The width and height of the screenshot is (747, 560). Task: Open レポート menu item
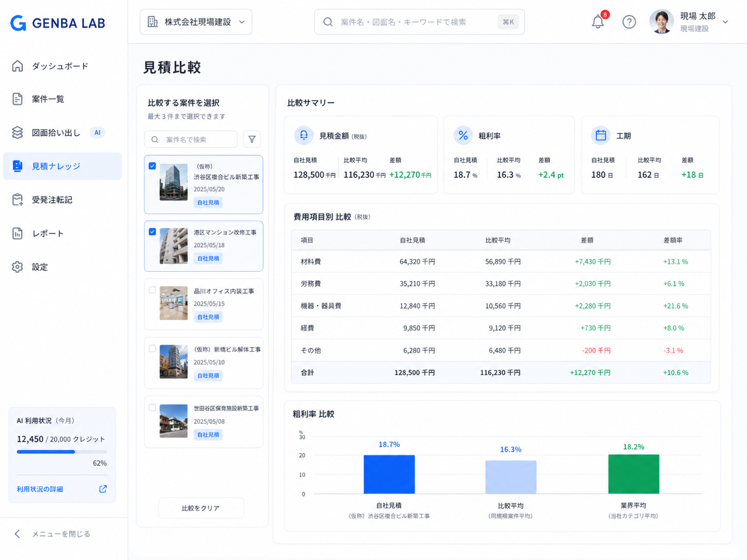[62, 233]
